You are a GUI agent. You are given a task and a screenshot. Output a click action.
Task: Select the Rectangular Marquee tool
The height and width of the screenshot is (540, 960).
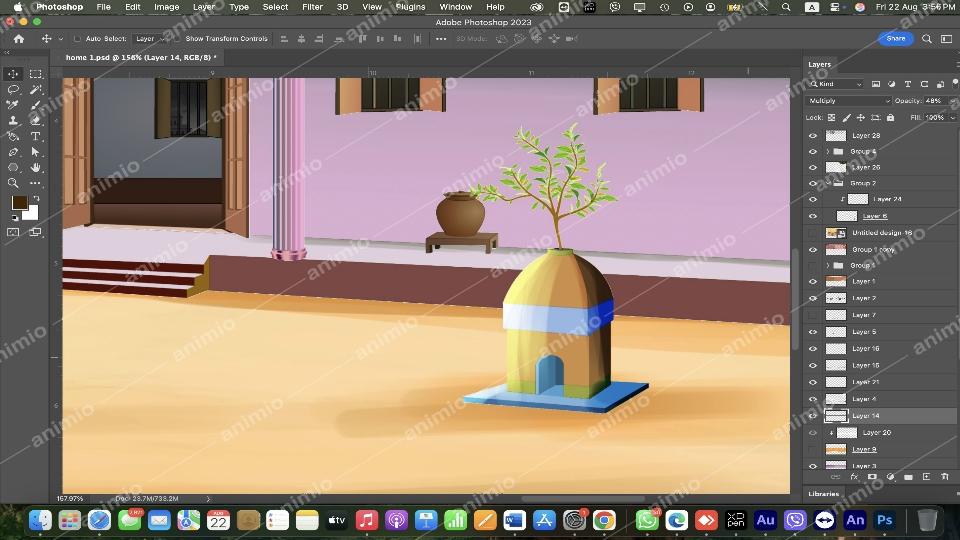[36, 74]
